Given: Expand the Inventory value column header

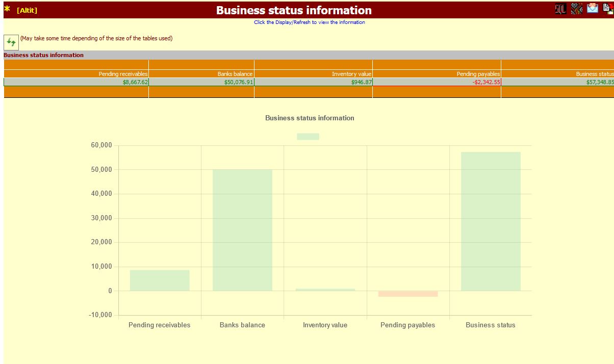Looking at the screenshot, I should point(314,73).
